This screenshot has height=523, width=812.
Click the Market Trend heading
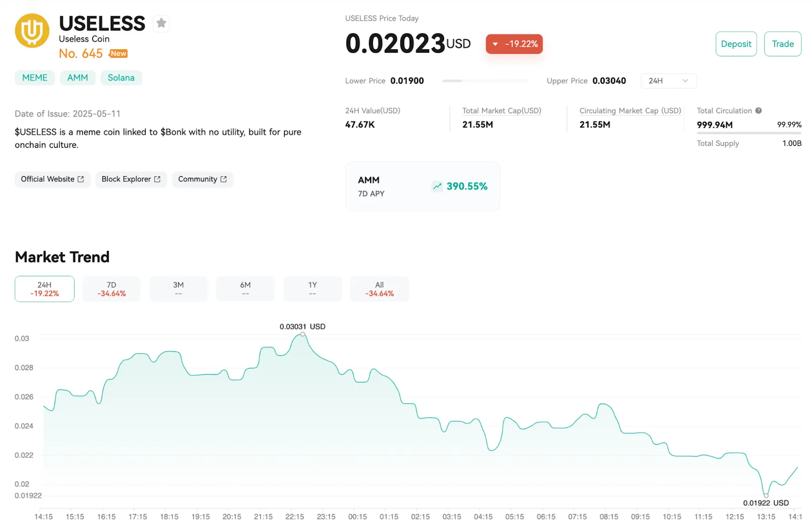click(x=62, y=257)
